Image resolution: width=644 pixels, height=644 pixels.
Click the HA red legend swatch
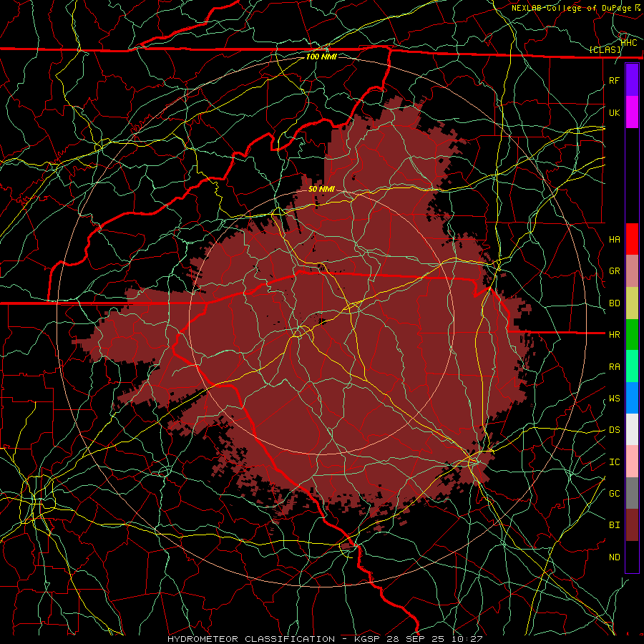tap(632, 239)
